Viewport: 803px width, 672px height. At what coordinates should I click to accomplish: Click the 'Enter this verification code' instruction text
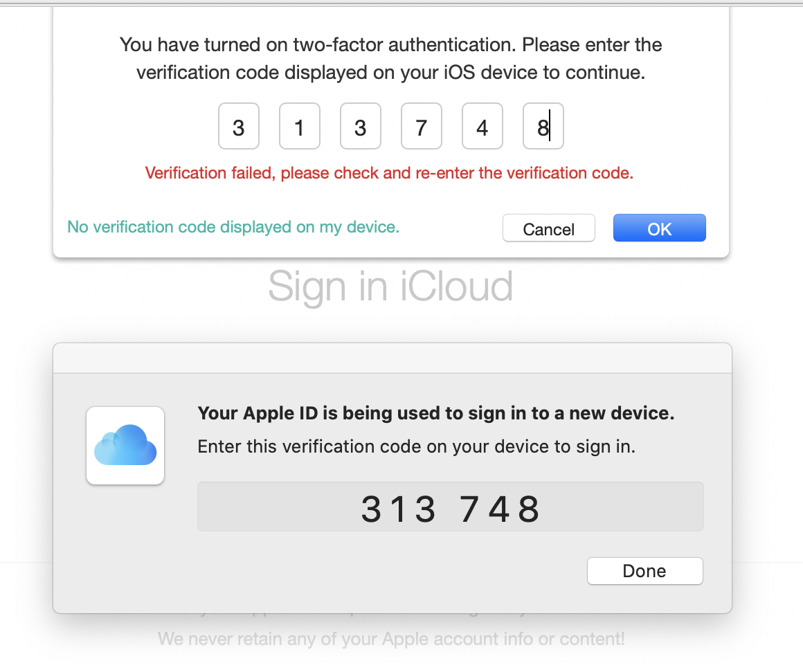click(x=416, y=447)
